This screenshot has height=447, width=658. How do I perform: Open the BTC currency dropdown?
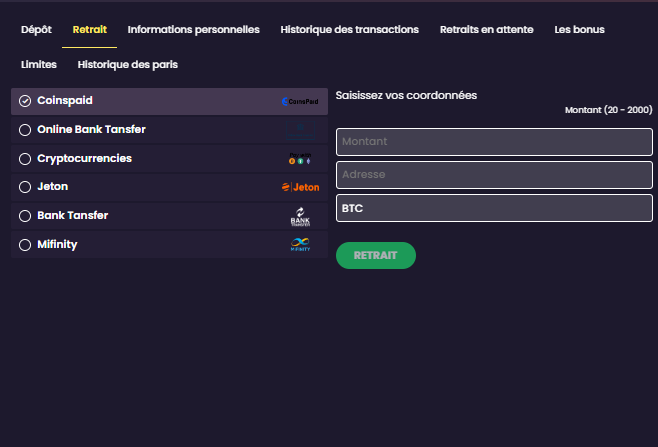(494, 208)
